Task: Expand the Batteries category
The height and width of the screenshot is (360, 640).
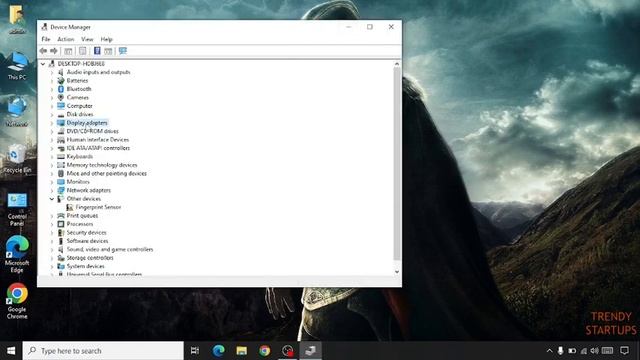Action: [52, 81]
